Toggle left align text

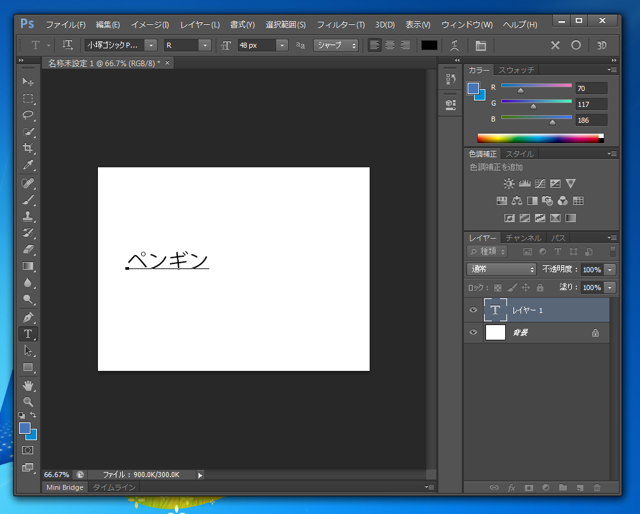point(374,45)
